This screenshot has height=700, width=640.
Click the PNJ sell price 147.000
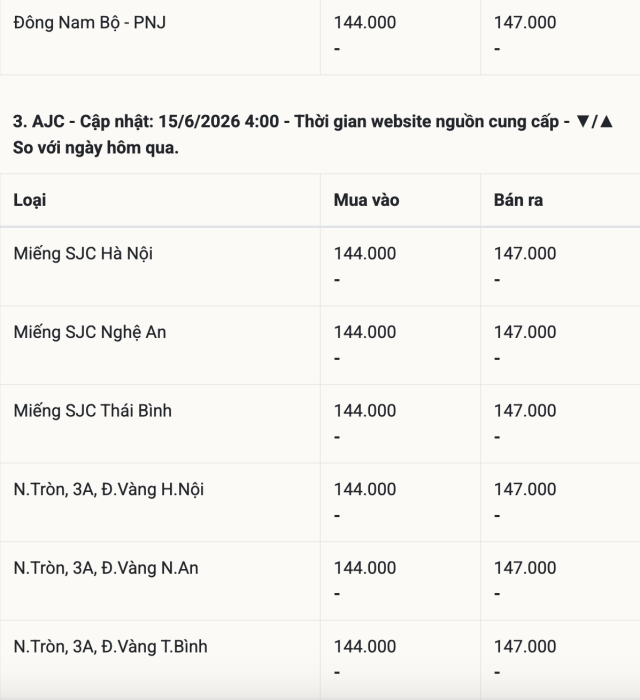(x=525, y=22)
